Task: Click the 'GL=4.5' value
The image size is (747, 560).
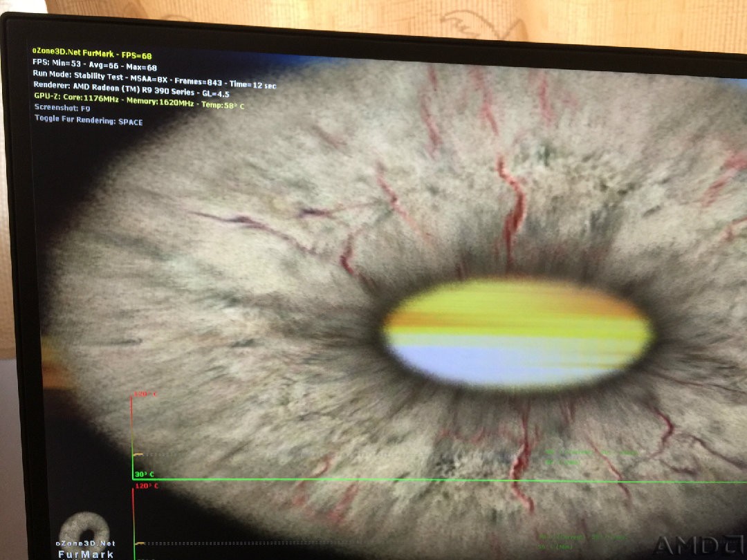Action: [x=215, y=94]
